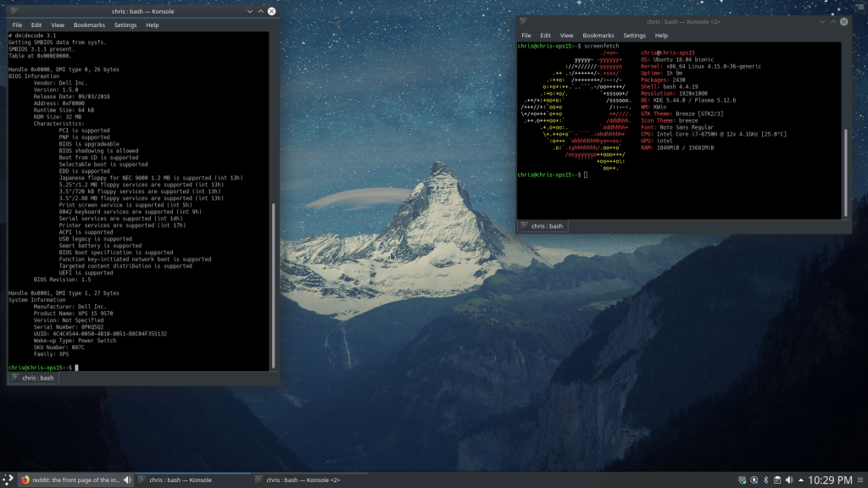Activate 'chris : bash — Konsole' taskbar entry
This screenshot has height=488, width=868.
click(x=192, y=480)
